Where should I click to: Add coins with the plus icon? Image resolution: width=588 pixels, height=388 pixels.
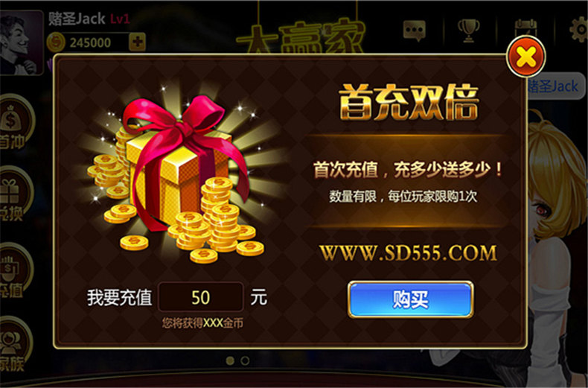(137, 42)
